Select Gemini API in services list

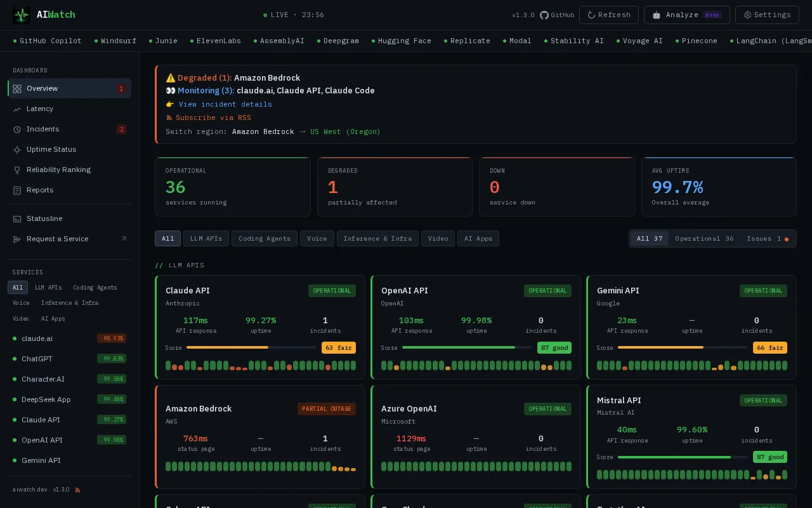pos(70,460)
